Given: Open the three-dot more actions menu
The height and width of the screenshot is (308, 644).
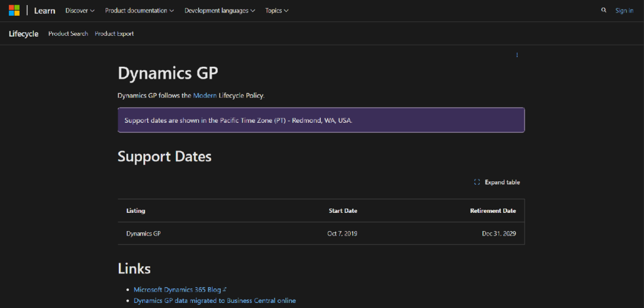Looking at the screenshot, I should point(517,55).
